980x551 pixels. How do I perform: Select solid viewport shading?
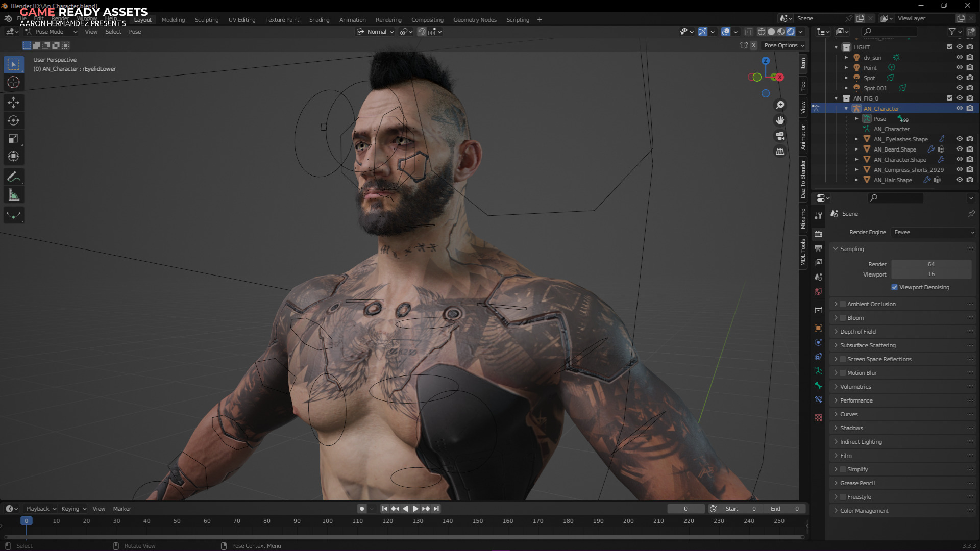(771, 32)
